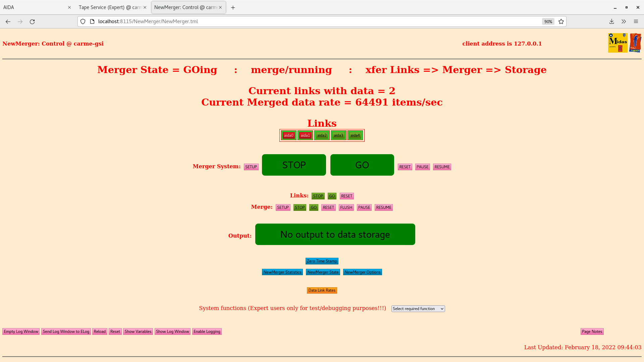Click the URL address bar

[x=302, y=21]
